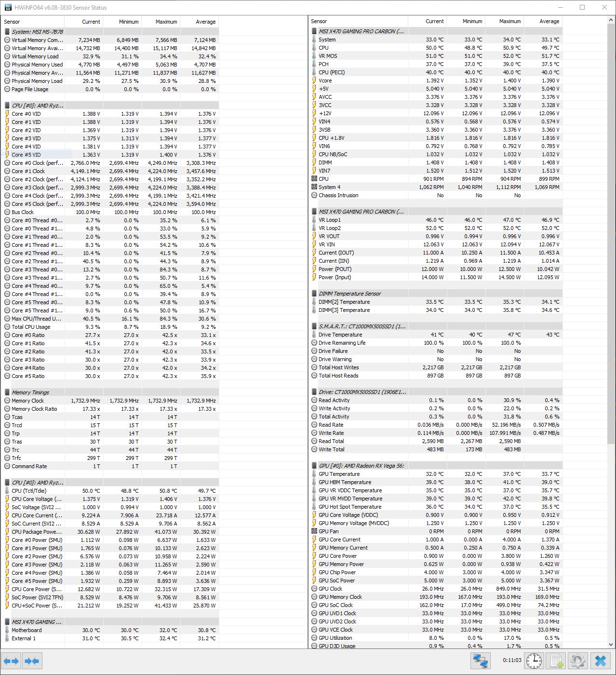Click the chip icon beside System: MSI MS-7B78
The height and width of the screenshot is (675, 616).
click(7, 32)
